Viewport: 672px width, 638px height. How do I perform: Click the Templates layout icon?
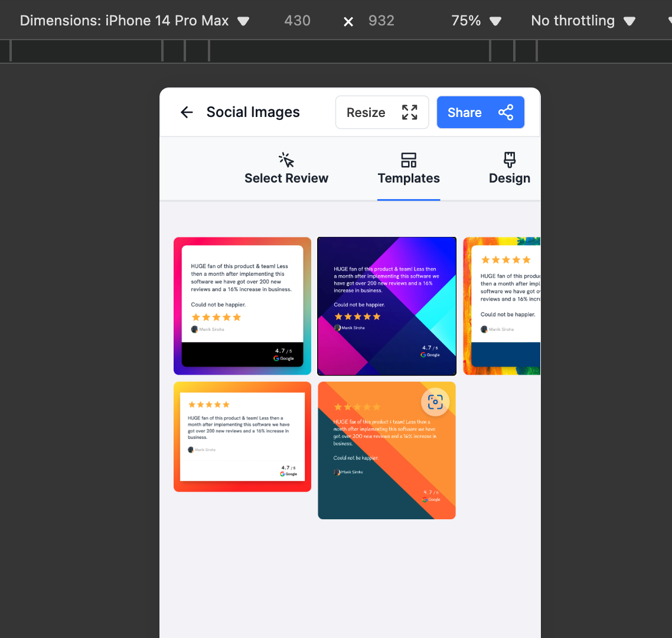pyautogui.click(x=409, y=159)
